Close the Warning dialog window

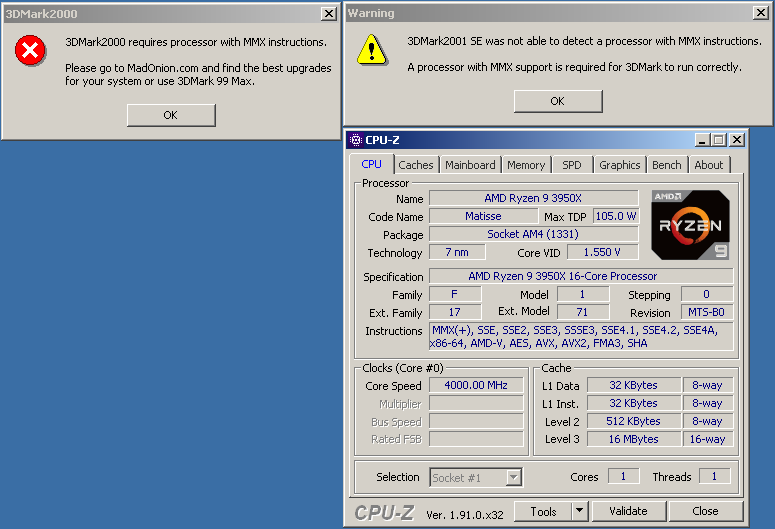(x=761, y=13)
